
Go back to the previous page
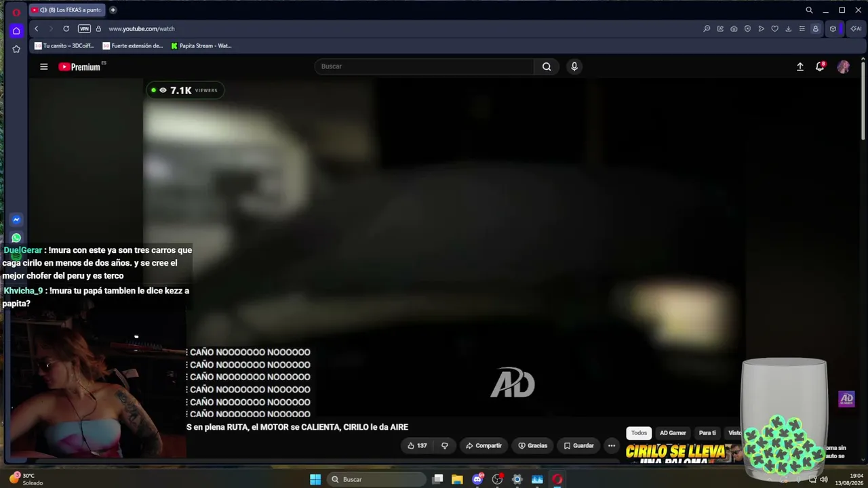click(37, 28)
